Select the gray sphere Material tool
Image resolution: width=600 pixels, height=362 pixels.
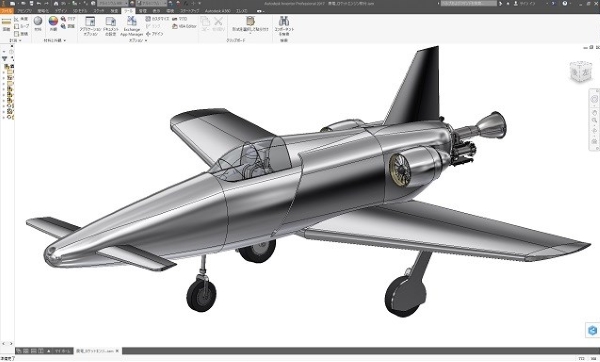coord(38,23)
